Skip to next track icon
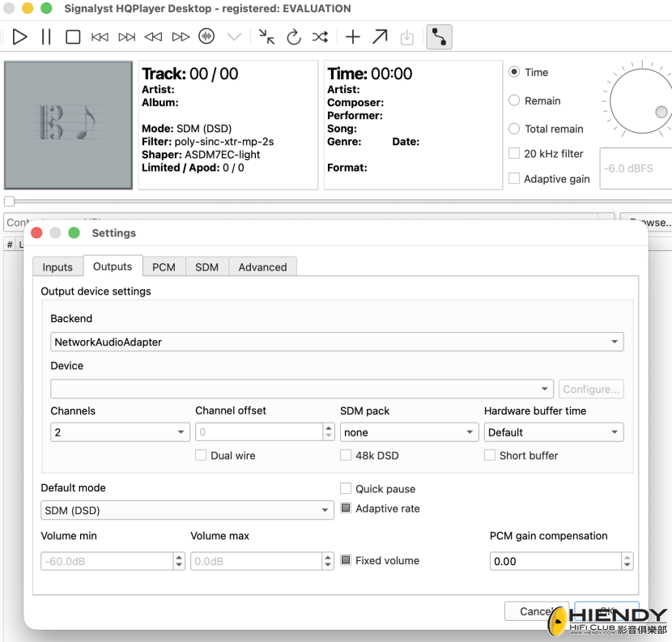Screen dimensions: 672x642 point(127,37)
